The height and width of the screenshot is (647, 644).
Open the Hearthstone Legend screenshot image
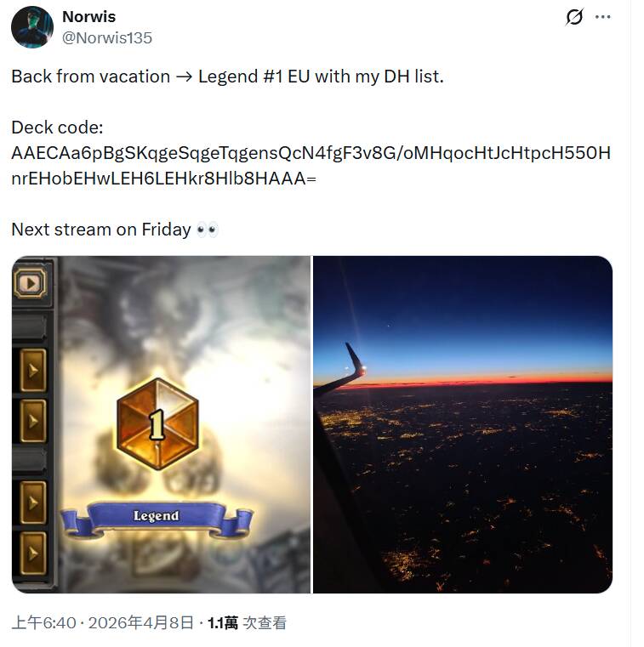pos(161,424)
